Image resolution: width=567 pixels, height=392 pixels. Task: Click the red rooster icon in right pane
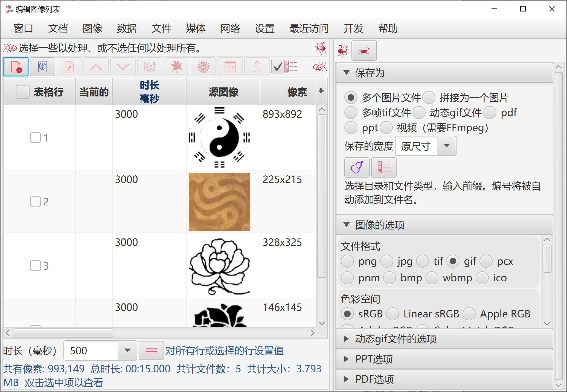[x=343, y=51]
